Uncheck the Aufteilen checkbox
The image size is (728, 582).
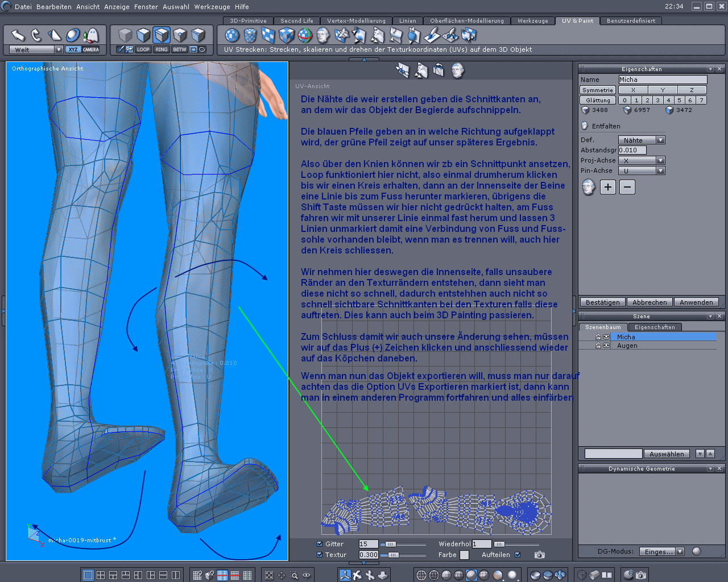click(518, 555)
